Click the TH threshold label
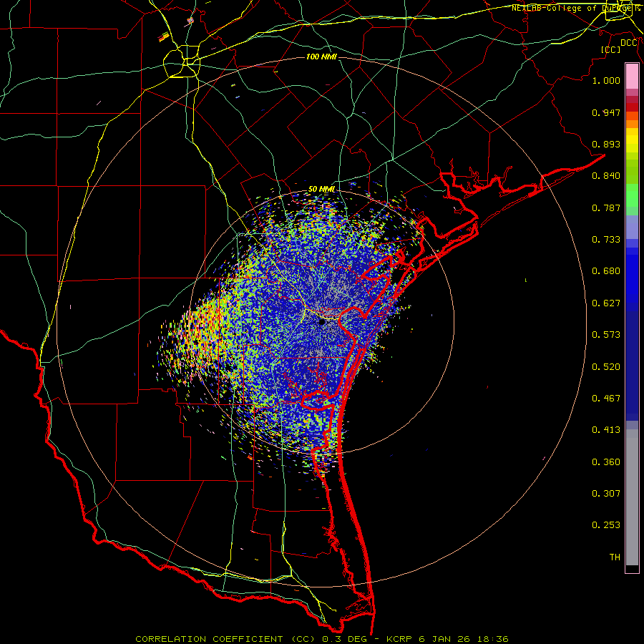The height and width of the screenshot is (644, 644). point(615,557)
